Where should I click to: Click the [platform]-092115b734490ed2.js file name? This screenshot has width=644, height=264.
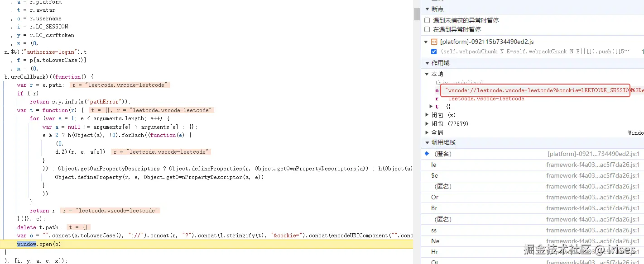click(487, 42)
